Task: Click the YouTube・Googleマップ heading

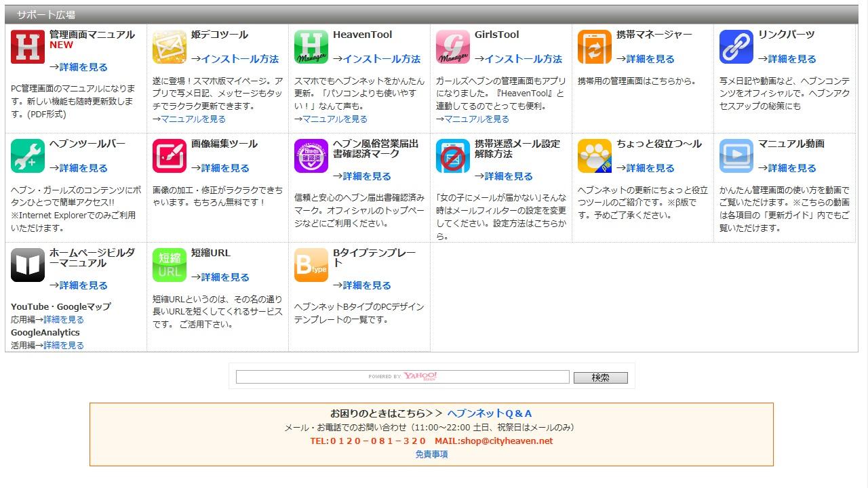Action: click(x=61, y=307)
